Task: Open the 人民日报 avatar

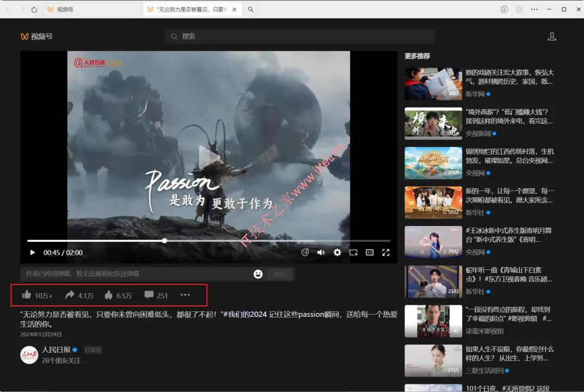Action: coord(29,355)
